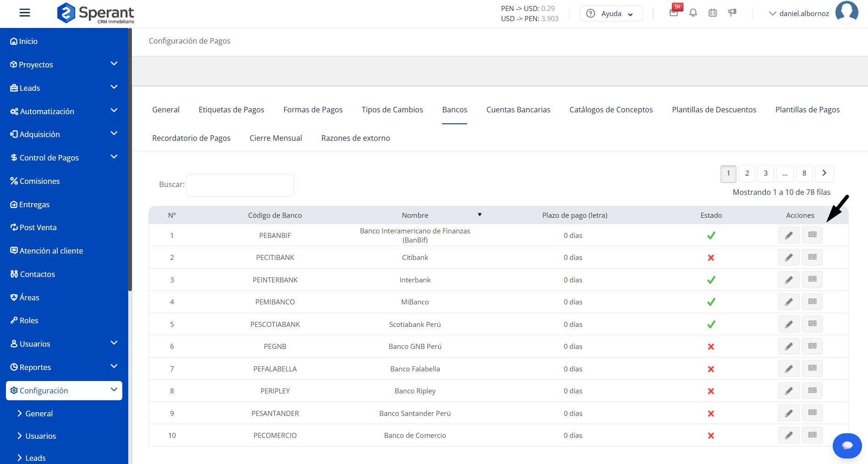The width and height of the screenshot is (868, 464).
Task: Sort table by Nombre column
Action: [x=415, y=215]
